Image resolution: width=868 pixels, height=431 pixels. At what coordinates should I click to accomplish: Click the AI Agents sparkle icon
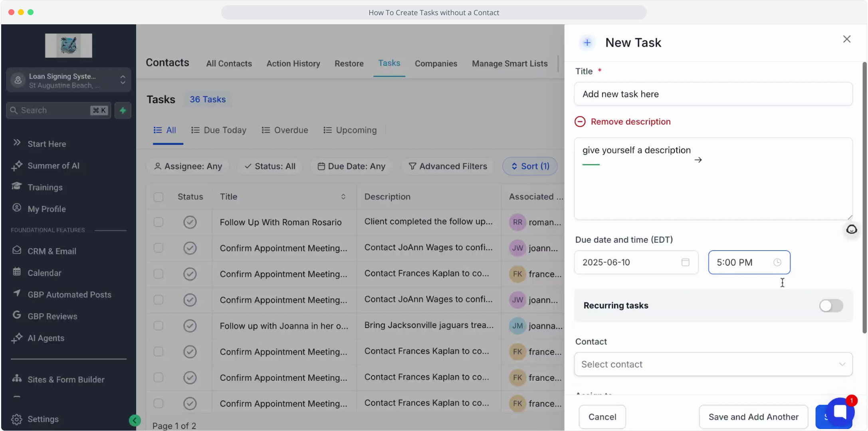17,338
